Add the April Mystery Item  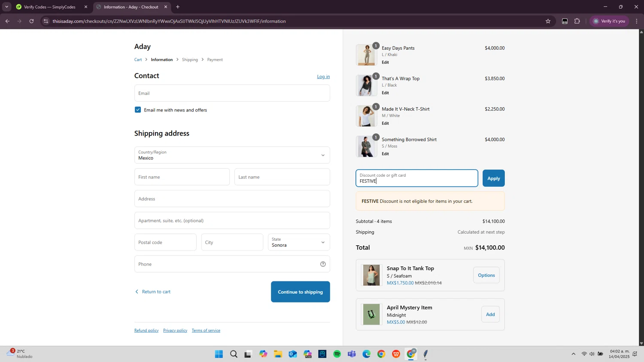coord(490,314)
